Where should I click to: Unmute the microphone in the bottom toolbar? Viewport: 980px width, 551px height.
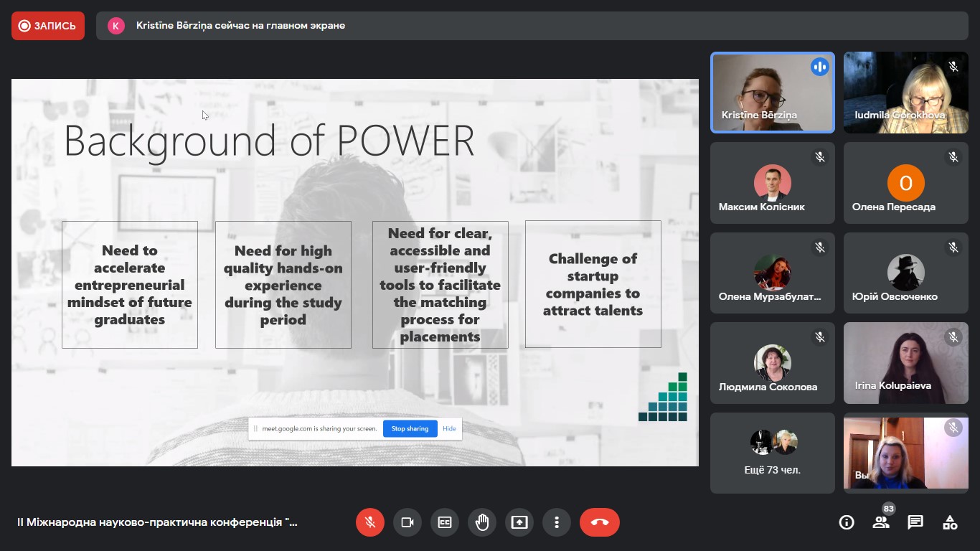coord(370,522)
